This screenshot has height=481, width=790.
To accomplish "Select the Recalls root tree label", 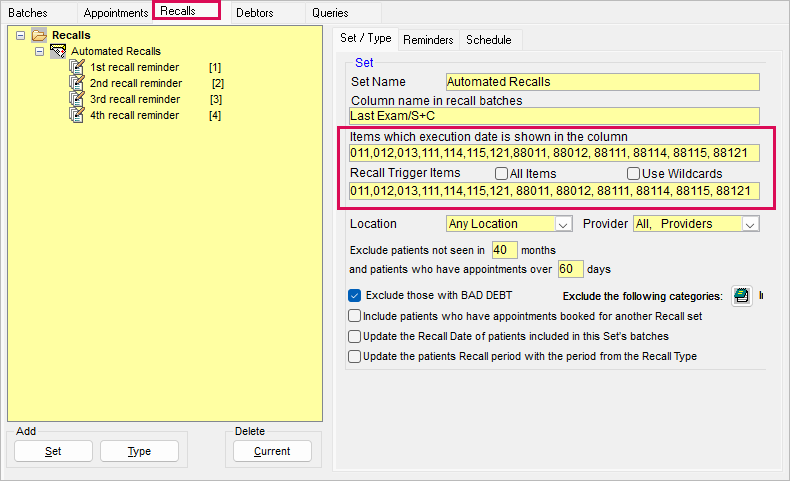I will 71,35.
